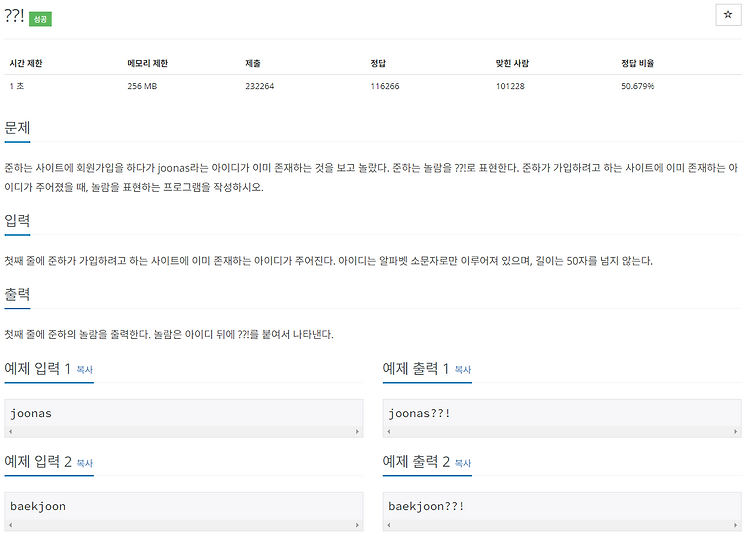Click right scroll arrow under baekjoon input box

[357, 525]
